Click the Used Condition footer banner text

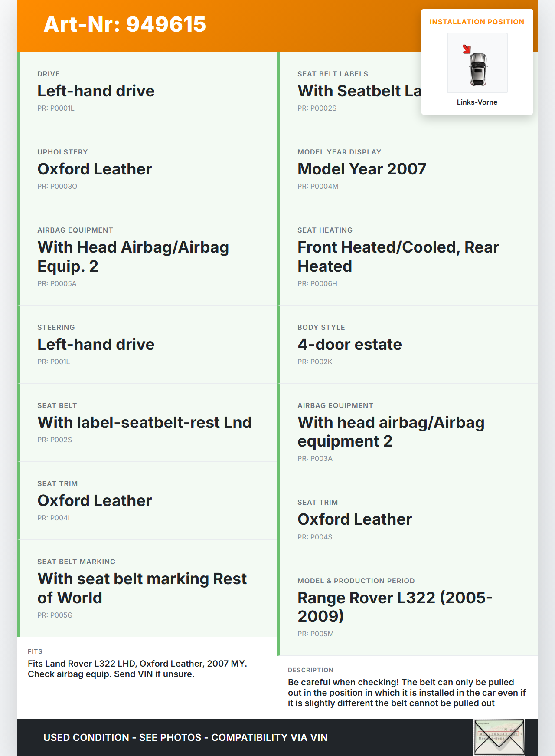point(185,737)
